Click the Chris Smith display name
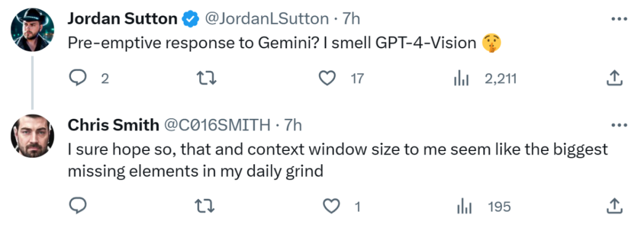The image size is (644, 225). (x=113, y=125)
